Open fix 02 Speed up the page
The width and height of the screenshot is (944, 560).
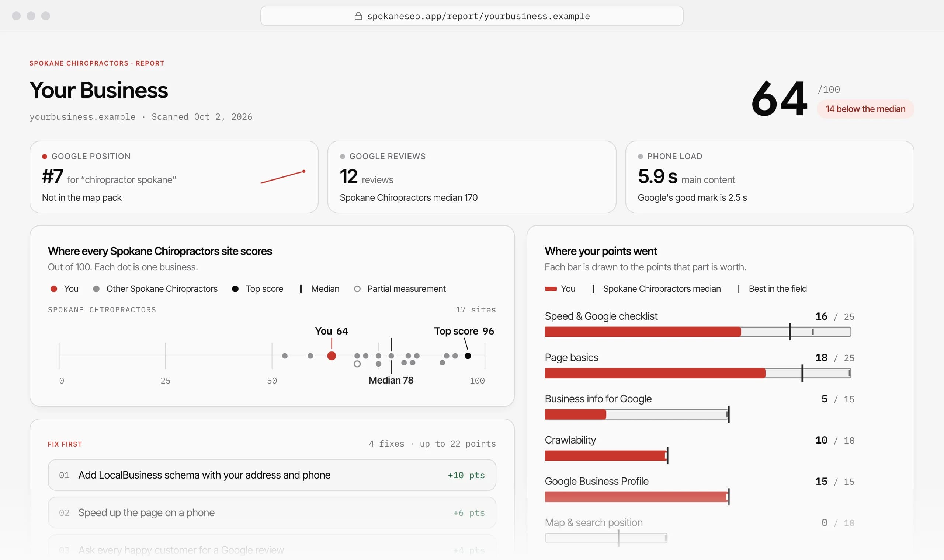(x=272, y=512)
